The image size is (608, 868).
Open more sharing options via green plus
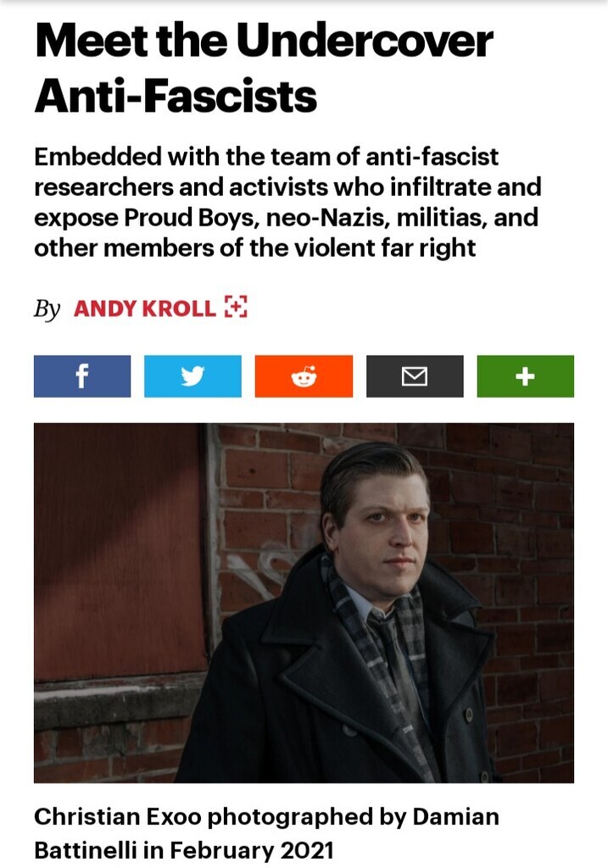pyautogui.click(x=526, y=376)
